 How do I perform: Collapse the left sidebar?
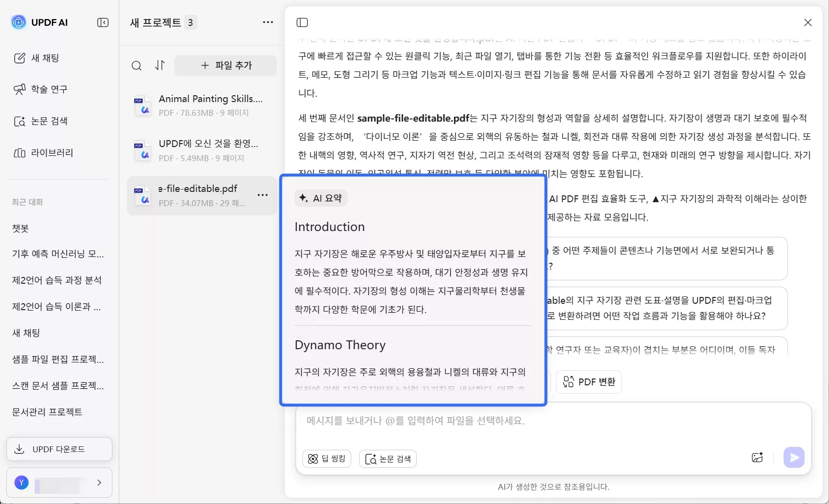point(103,22)
